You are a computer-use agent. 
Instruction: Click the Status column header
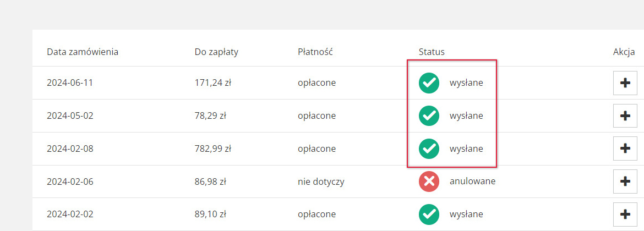click(432, 52)
